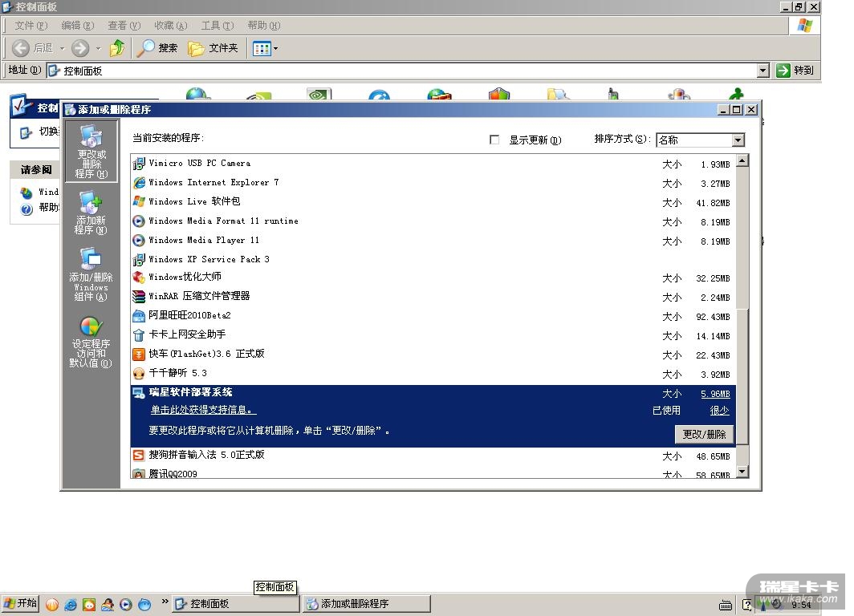The height and width of the screenshot is (616, 854).
Task: Click Windows Live 软件包 icon
Action: click(139, 201)
